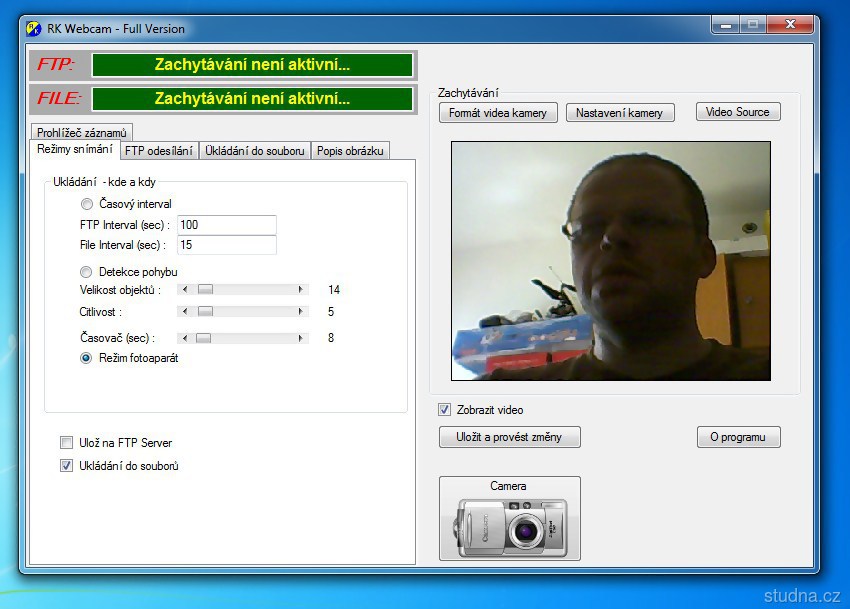Image resolution: width=850 pixels, height=609 pixels.
Task: Click the webcam video preview
Action: (x=611, y=261)
